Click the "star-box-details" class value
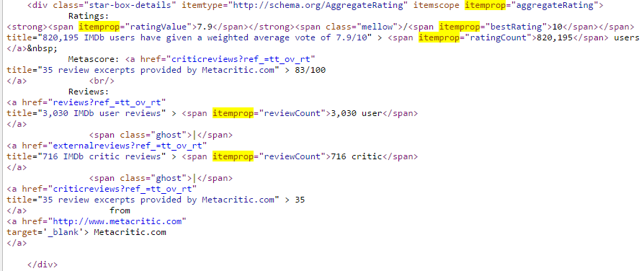Screen dimensions: 644x271 [130, 5]
